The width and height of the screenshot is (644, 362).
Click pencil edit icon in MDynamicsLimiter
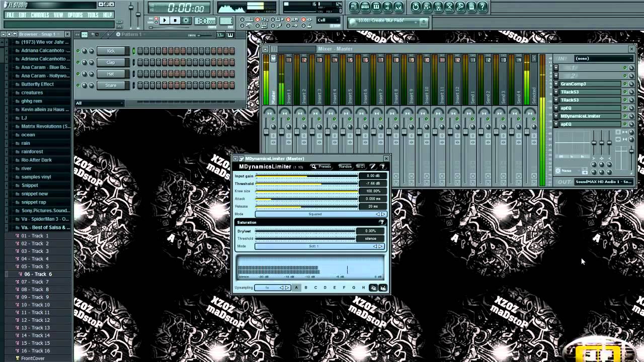point(373,166)
